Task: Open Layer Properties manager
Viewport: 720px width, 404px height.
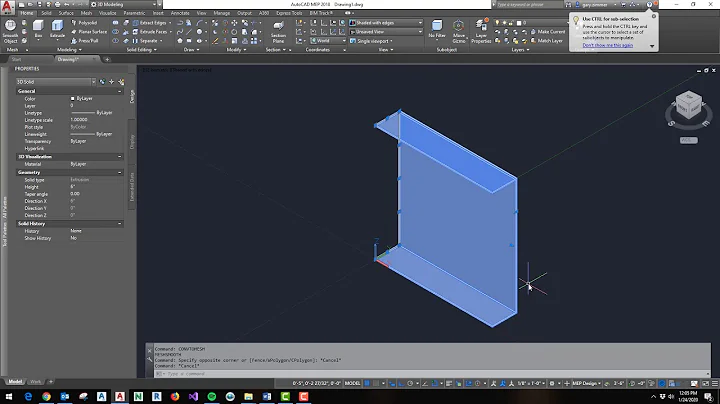Action: [481, 31]
